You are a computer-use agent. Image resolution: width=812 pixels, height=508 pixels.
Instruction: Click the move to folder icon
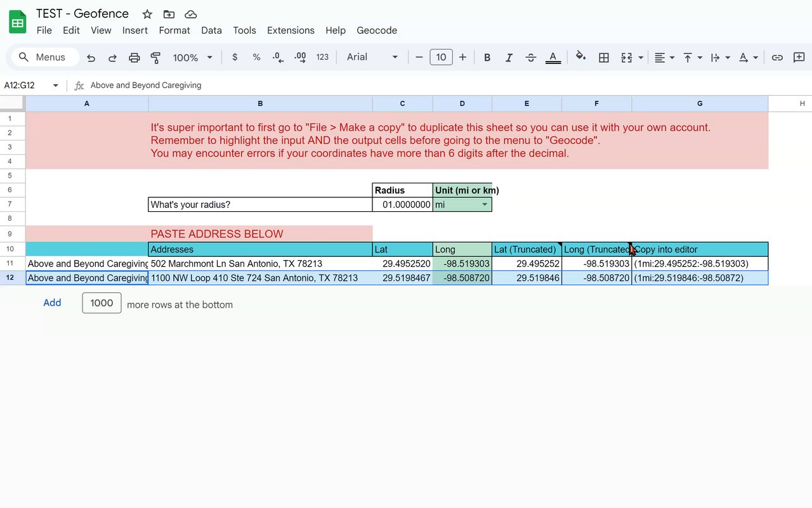pos(169,14)
